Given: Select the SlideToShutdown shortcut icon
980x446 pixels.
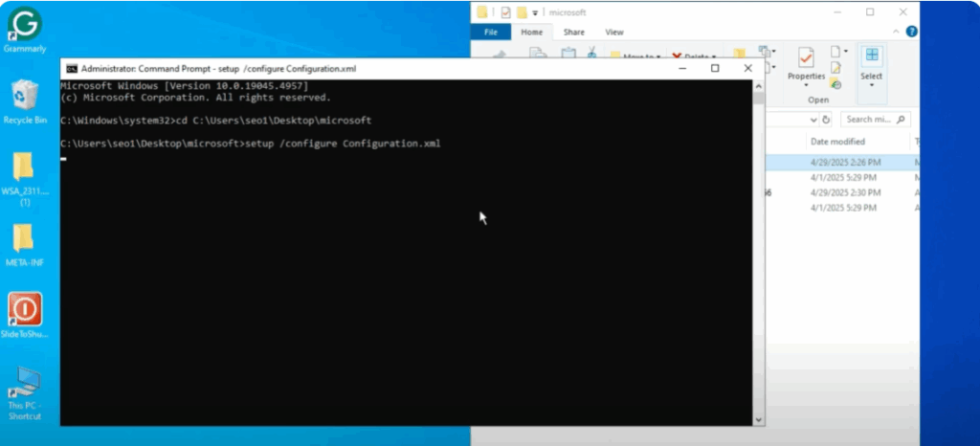Looking at the screenshot, I should 24,316.
